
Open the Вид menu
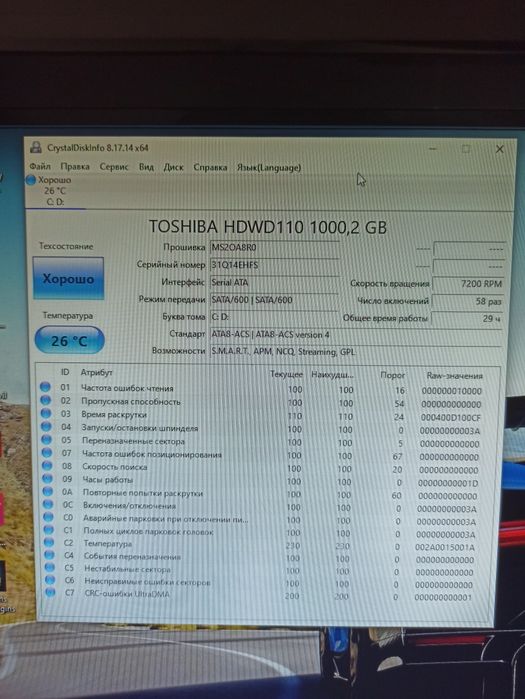point(146,167)
